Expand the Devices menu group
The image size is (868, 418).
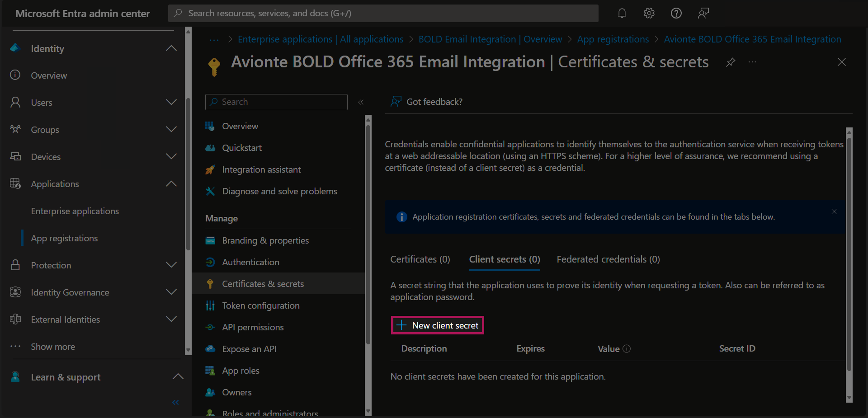click(171, 156)
